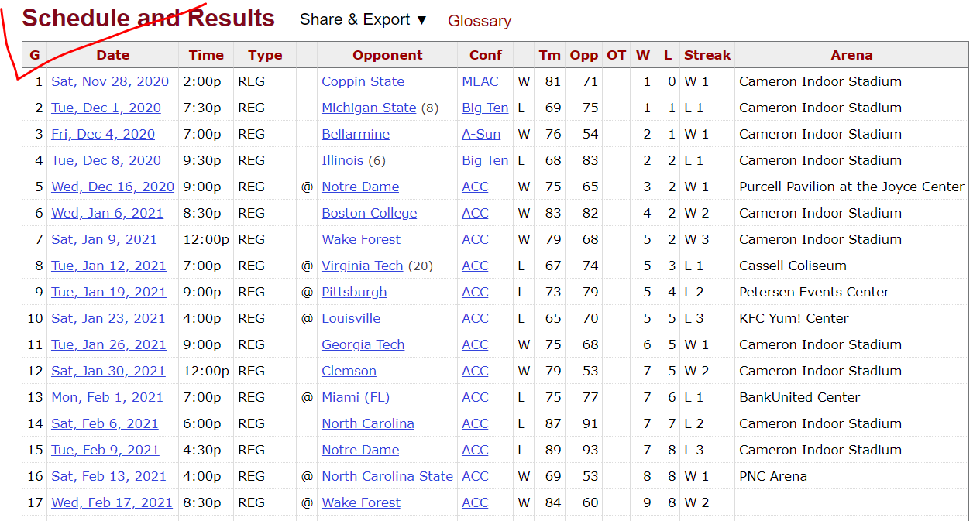Sort table by Opponent column header
This screenshot has height=521, width=980.
[x=387, y=55]
